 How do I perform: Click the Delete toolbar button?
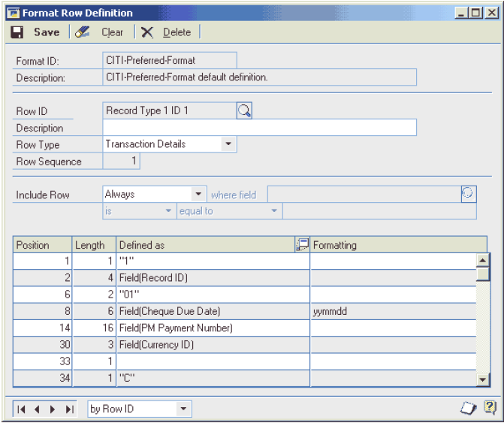167,32
